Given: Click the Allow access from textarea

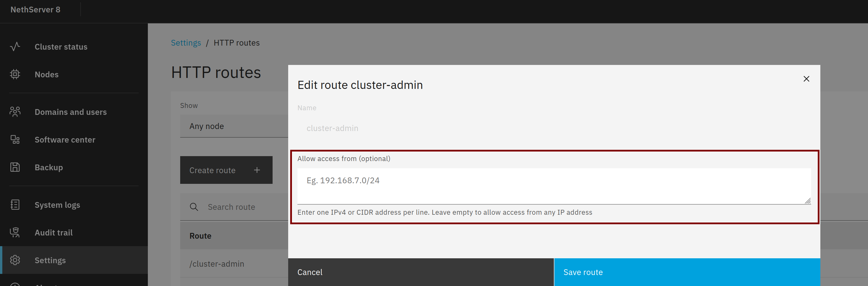Looking at the screenshot, I should (x=553, y=186).
